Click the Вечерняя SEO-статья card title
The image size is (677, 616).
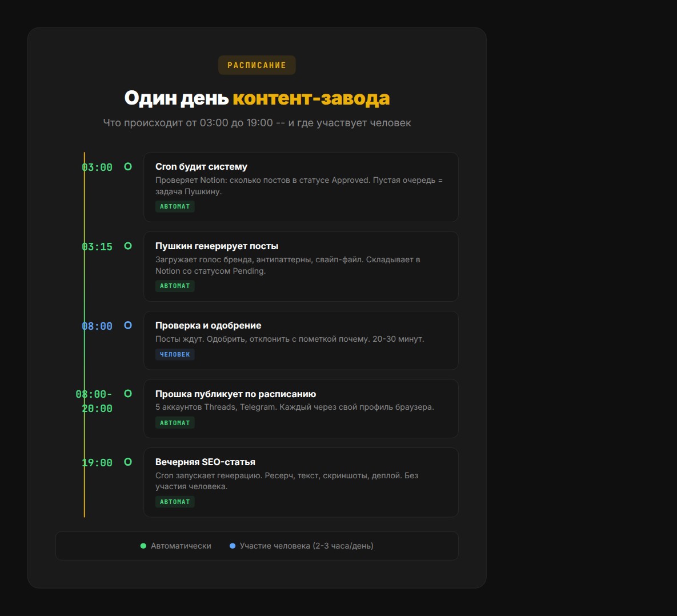(205, 462)
